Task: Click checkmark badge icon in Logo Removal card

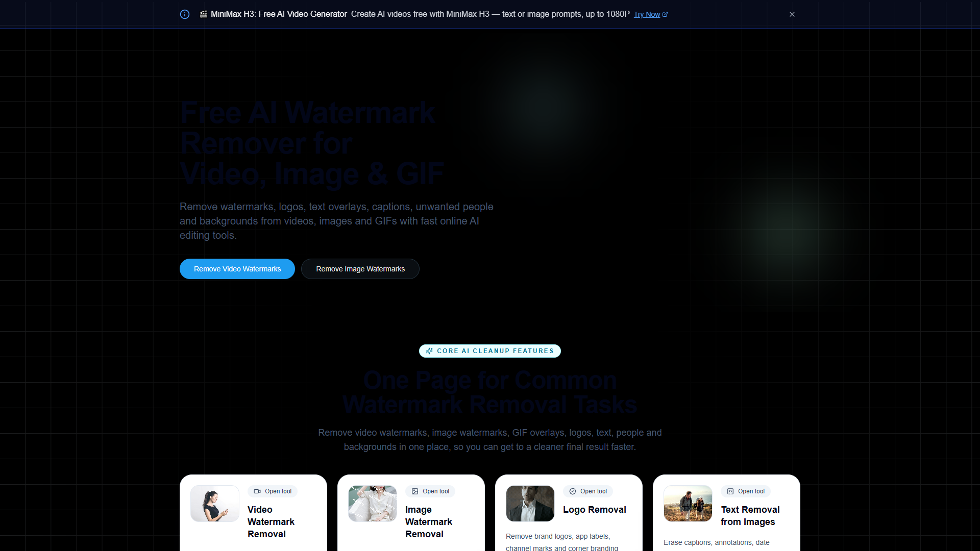Action: [573, 491]
